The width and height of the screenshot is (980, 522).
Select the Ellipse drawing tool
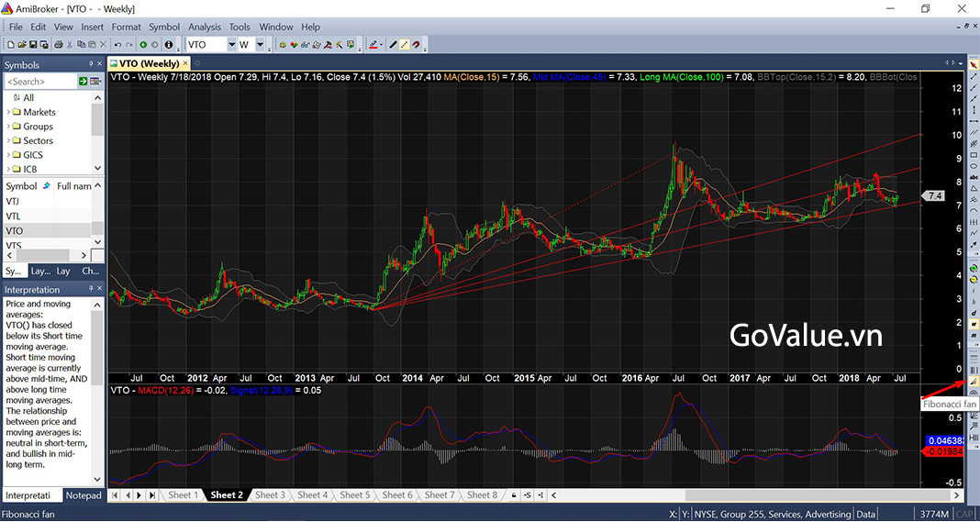[974, 166]
